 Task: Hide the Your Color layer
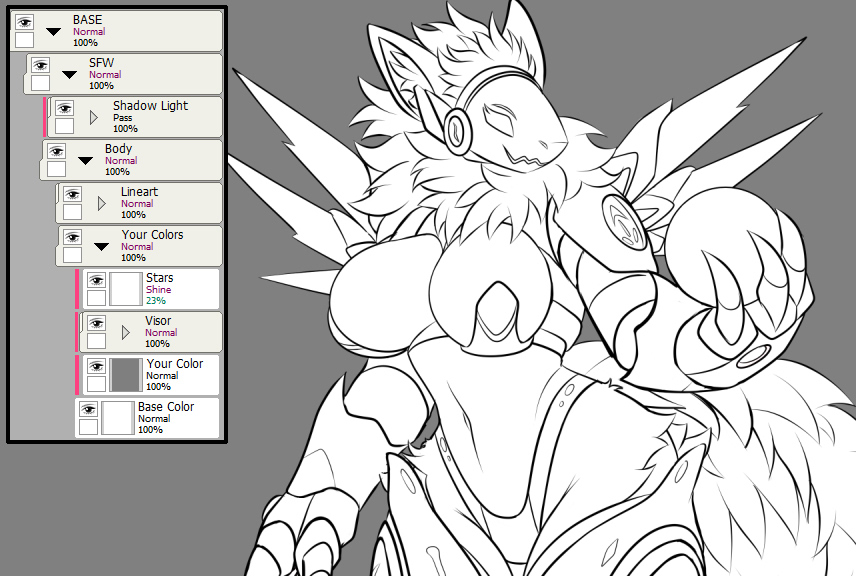[97, 366]
